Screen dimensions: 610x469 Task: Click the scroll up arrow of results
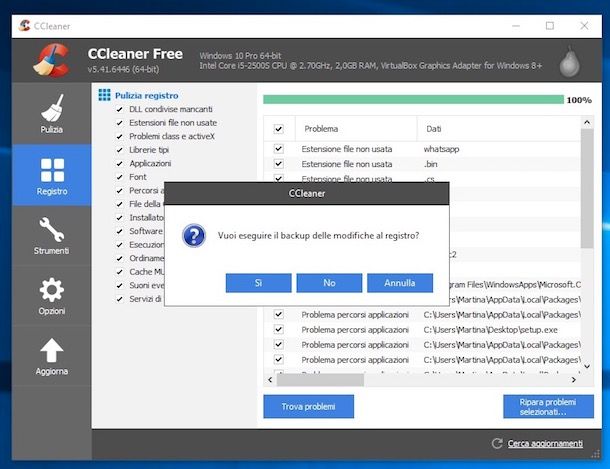coord(587,122)
